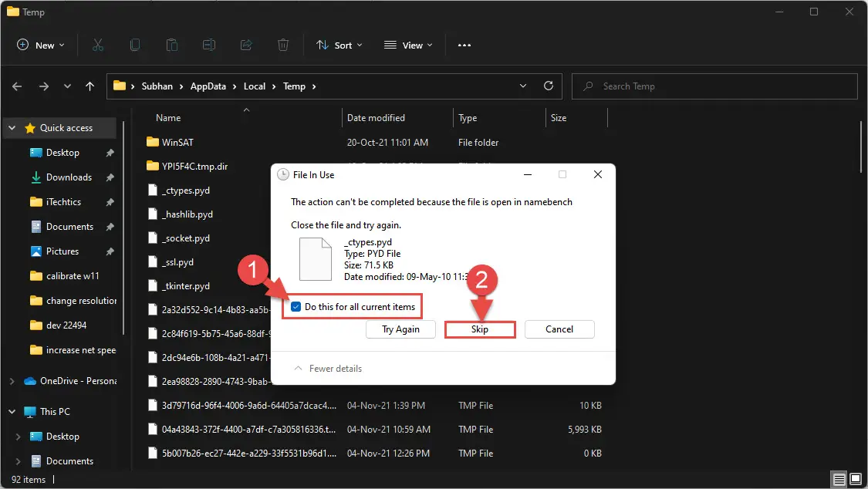The image size is (868, 489).
Task: Click the Copy icon in toolbar
Action: 134,46
